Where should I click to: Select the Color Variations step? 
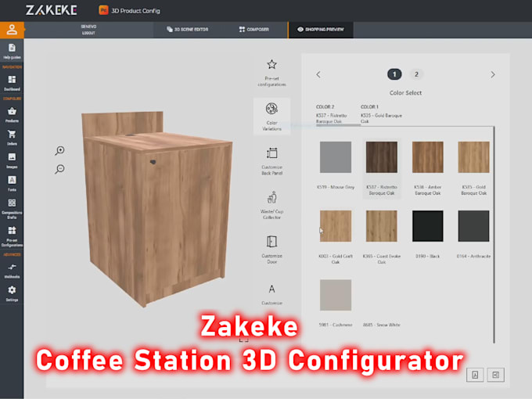[x=271, y=117]
